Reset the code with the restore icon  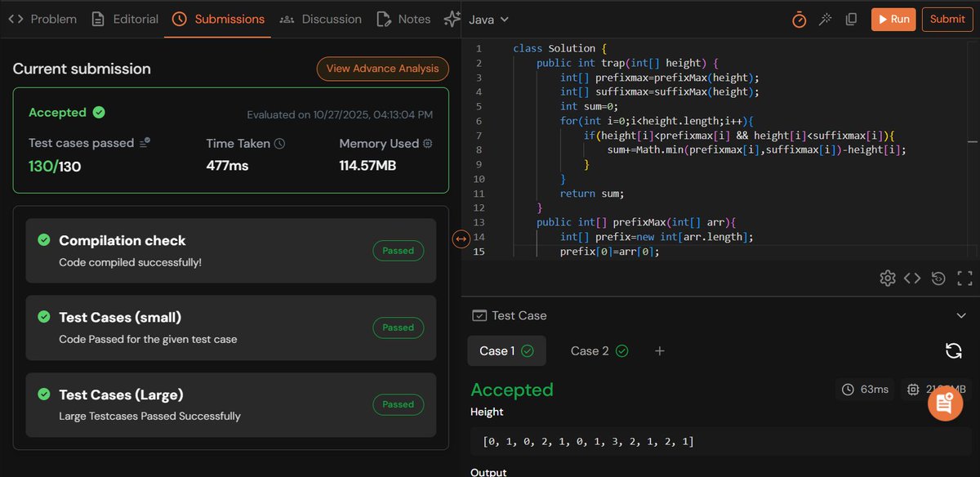click(x=938, y=278)
